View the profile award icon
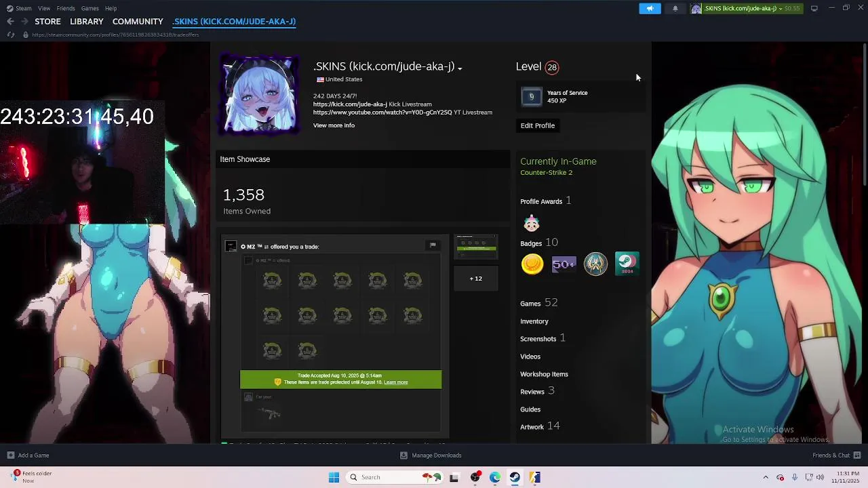 pyautogui.click(x=531, y=223)
